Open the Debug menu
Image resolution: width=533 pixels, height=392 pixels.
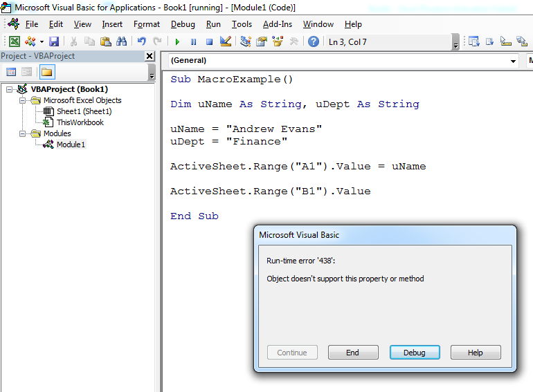pos(183,24)
